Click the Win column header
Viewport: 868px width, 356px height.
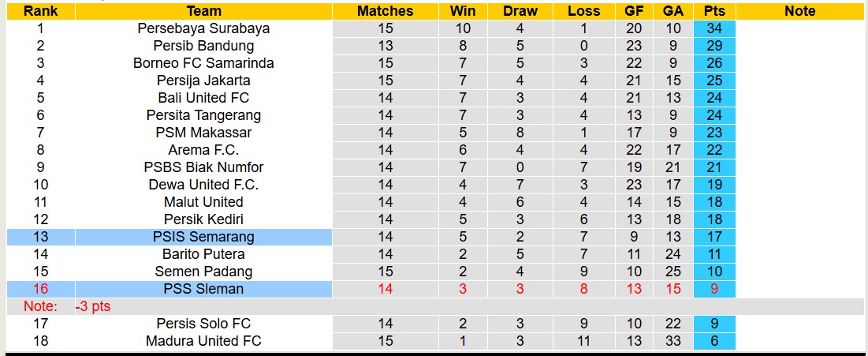pyautogui.click(x=463, y=11)
